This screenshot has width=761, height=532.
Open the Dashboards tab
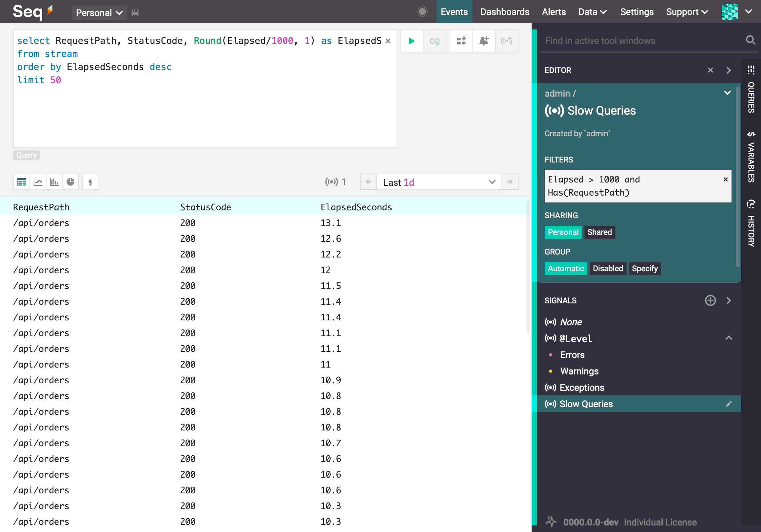(x=504, y=12)
